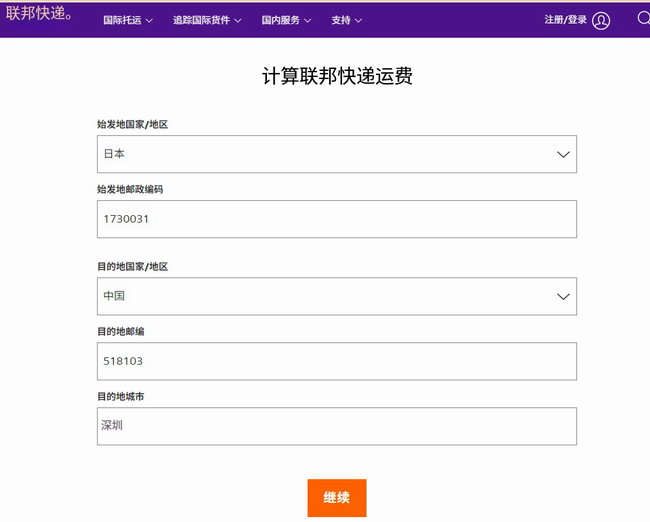Click the 始发地邮政编码 label
The height and width of the screenshot is (522, 650).
[x=130, y=189]
